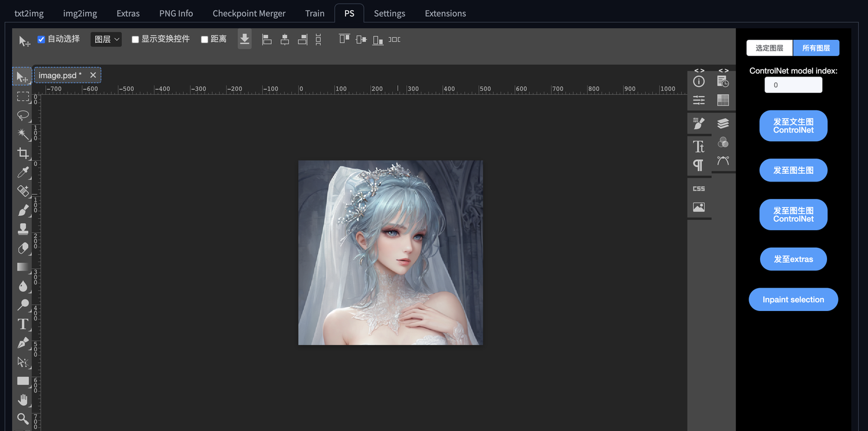Image resolution: width=868 pixels, height=431 pixels.
Task: Select the Gradient tool
Action: click(x=23, y=267)
